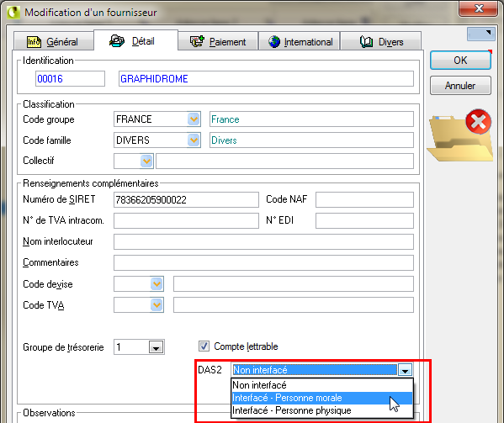The image size is (504, 423).
Task: Click the Divers tab book icon
Action: coord(366,42)
